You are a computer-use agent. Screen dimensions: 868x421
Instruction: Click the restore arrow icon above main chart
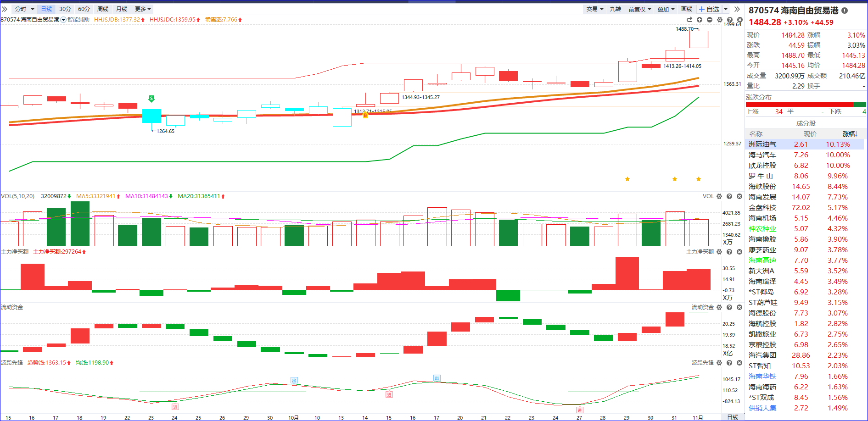pyautogui.click(x=689, y=20)
